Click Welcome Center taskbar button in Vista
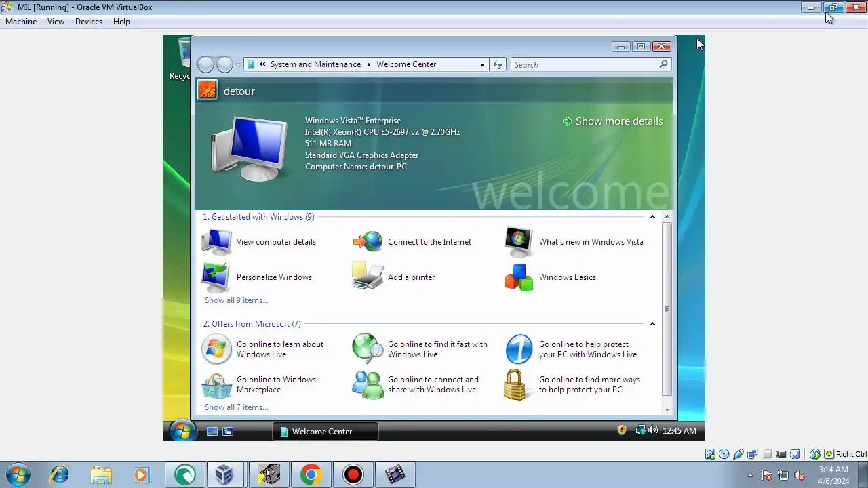Image resolution: width=868 pixels, height=488 pixels. [325, 431]
